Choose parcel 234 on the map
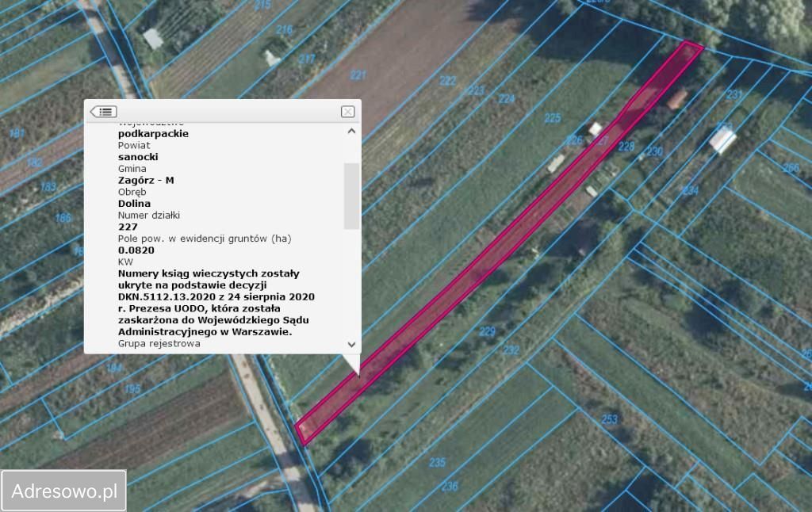This screenshot has width=812, height=512. point(691,190)
